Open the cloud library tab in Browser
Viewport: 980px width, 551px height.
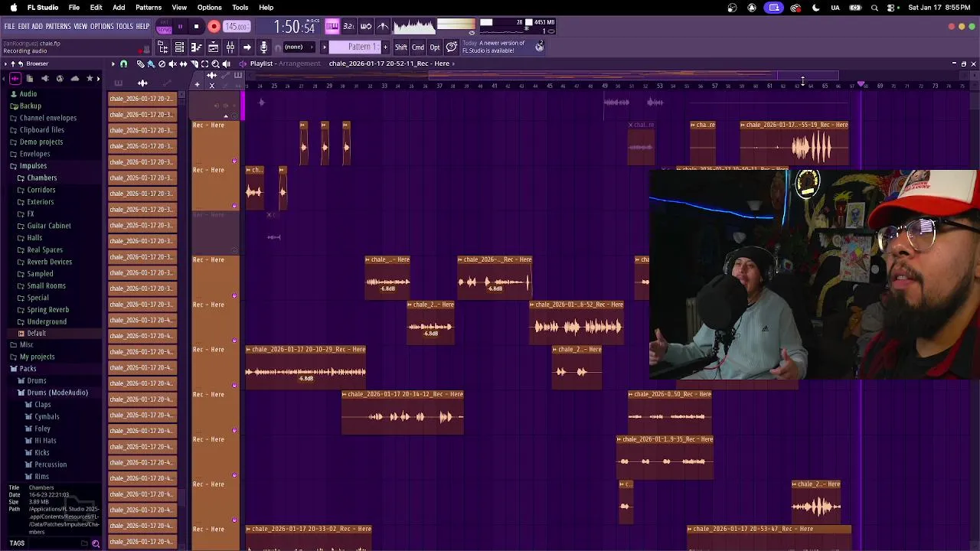click(75, 78)
